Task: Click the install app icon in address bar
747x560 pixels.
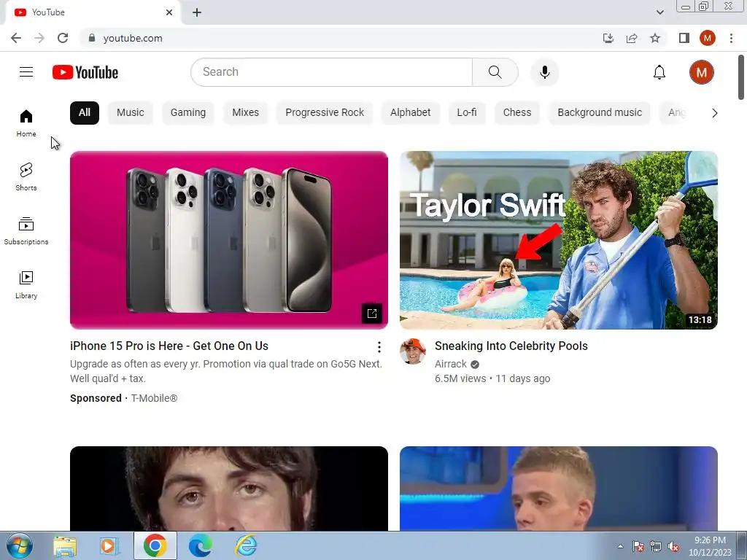Action: (x=608, y=38)
